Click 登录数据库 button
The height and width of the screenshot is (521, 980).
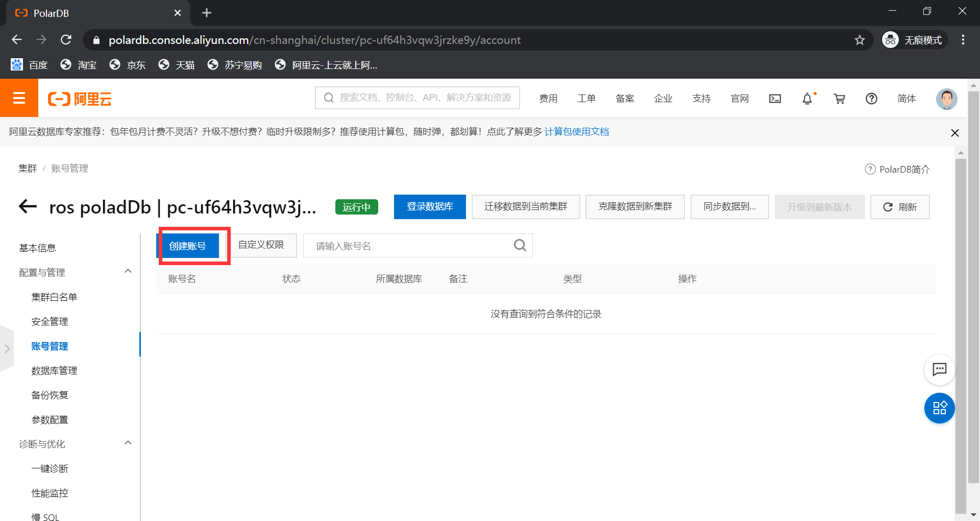[430, 206]
